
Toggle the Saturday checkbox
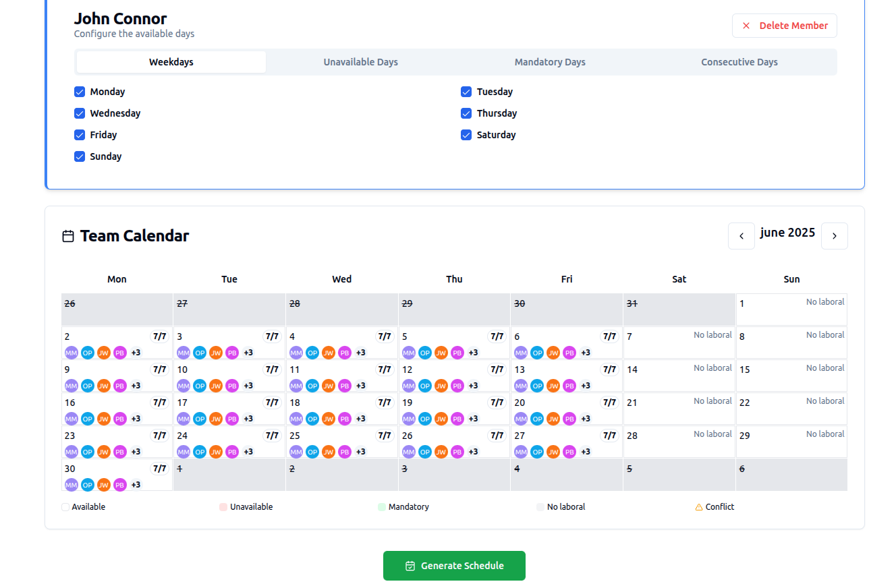(466, 135)
